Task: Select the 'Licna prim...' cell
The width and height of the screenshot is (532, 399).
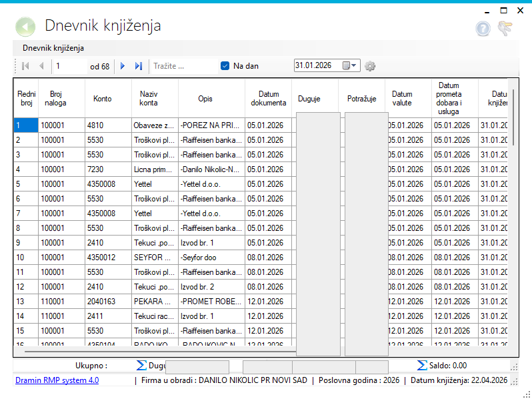Action: coord(155,169)
